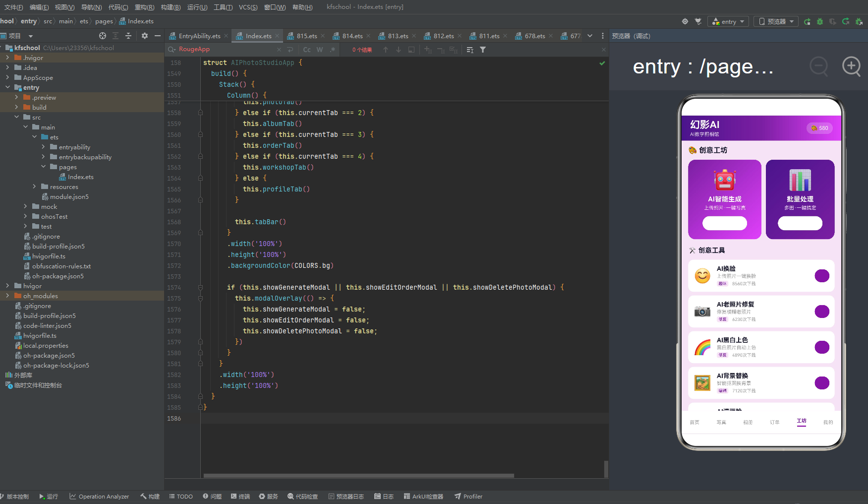Toggle whole words W in search
Viewport: 868px width, 504px height.
320,50
